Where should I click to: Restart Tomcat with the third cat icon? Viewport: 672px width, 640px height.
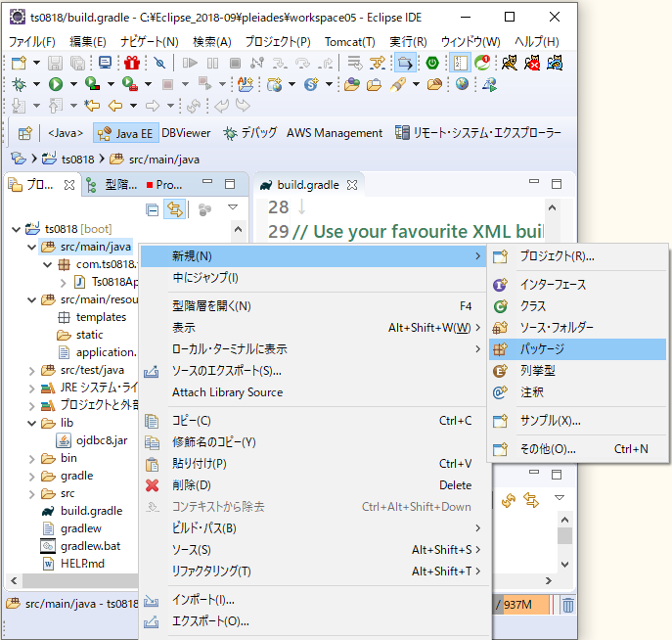pyautogui.click(x=555, y=63)
